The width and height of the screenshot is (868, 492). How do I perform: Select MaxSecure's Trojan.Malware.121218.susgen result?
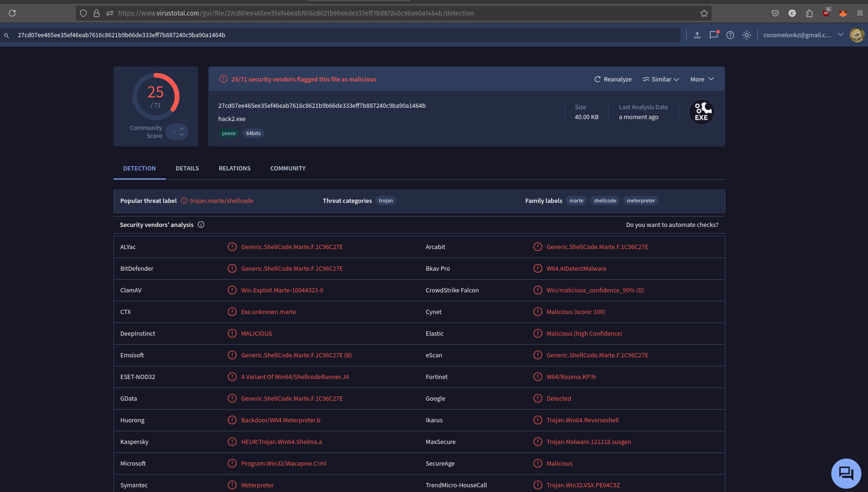[589, 442]
